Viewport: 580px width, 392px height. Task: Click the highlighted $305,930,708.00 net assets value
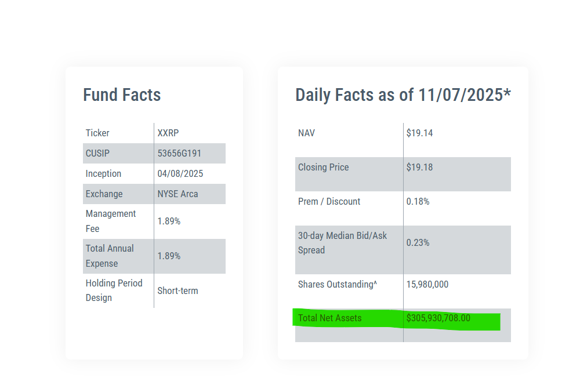[438, 318]
